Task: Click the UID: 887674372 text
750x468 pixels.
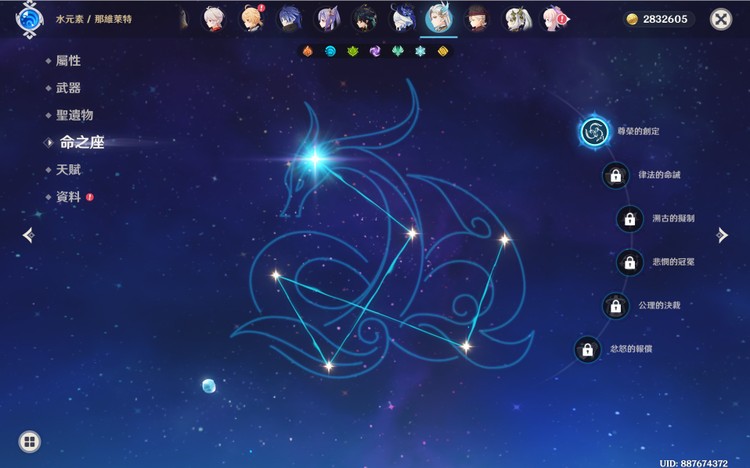Action: pyautogui.click(x=694, y=463)
